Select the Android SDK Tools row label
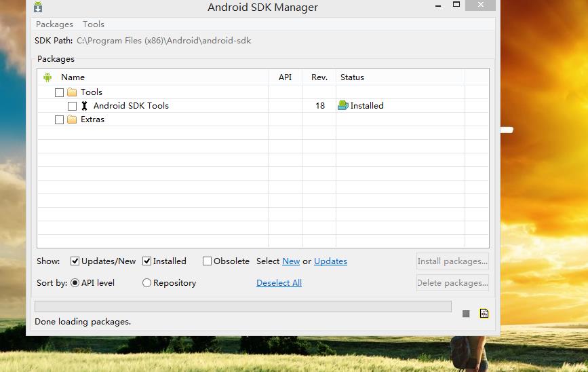The width and height of the screenshot is (588, 372). pyautogui.click(x=132, y=106)
